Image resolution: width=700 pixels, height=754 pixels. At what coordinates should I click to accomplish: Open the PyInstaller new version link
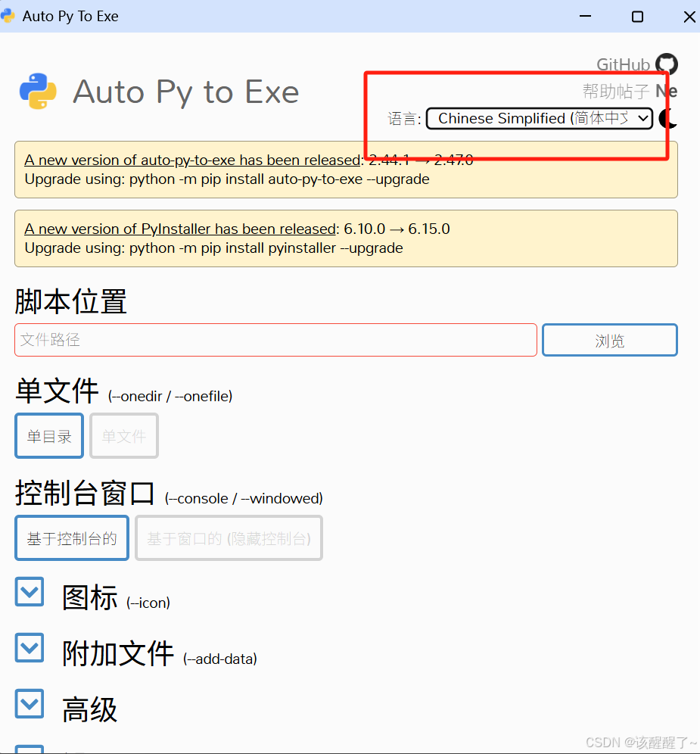180,229
